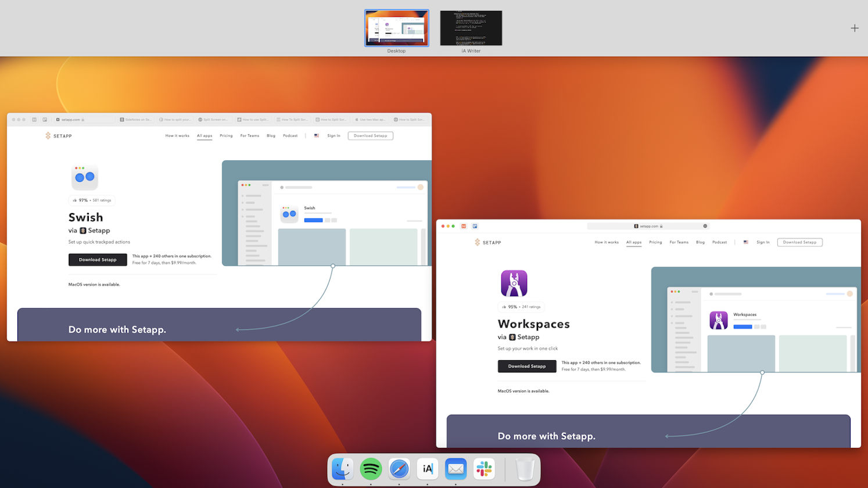The image size is (868, 488).
Task: Open the Mail app from the Dock
Action: (x=455, y=469)
